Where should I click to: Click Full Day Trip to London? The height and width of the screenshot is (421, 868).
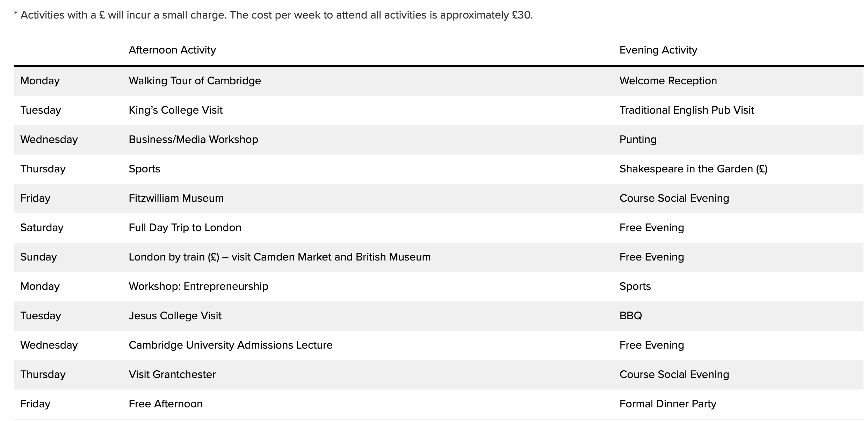click(x=185, y=228)
